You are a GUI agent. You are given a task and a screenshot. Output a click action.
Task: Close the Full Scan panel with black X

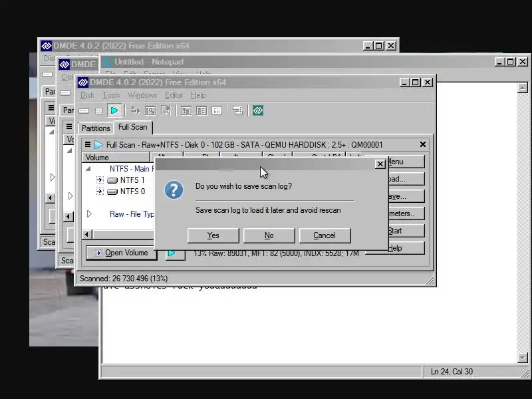point(423,144)
